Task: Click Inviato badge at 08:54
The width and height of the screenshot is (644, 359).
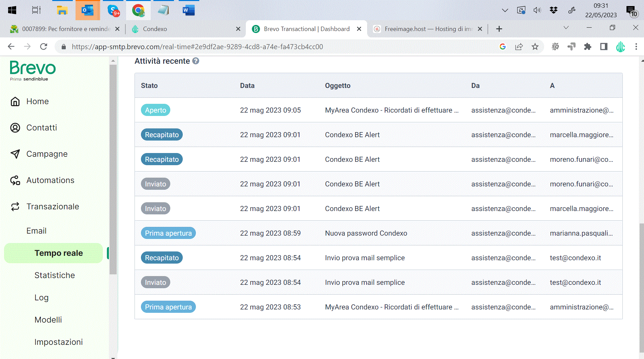Action: point(155,282)
